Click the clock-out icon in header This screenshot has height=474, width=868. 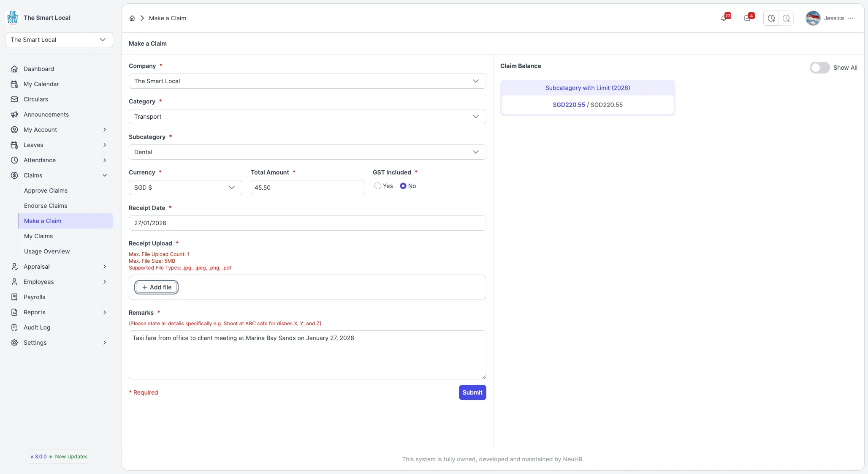786,18
